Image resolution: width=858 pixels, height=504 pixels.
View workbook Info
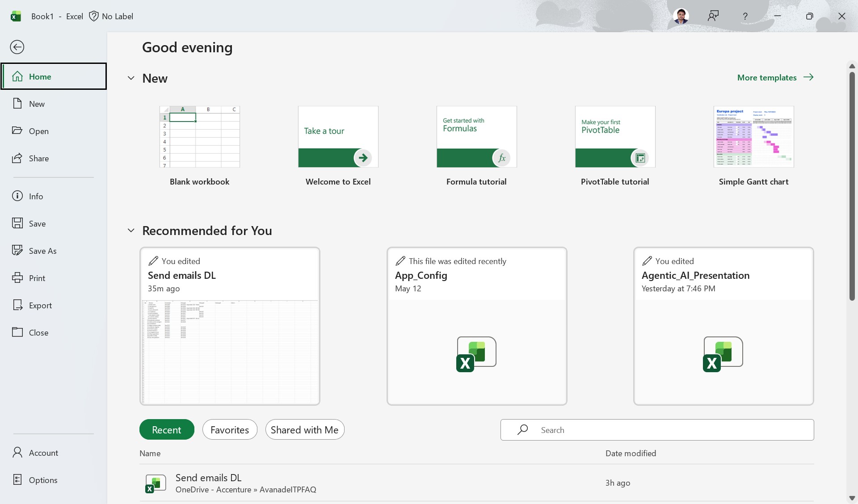point(54,196)
